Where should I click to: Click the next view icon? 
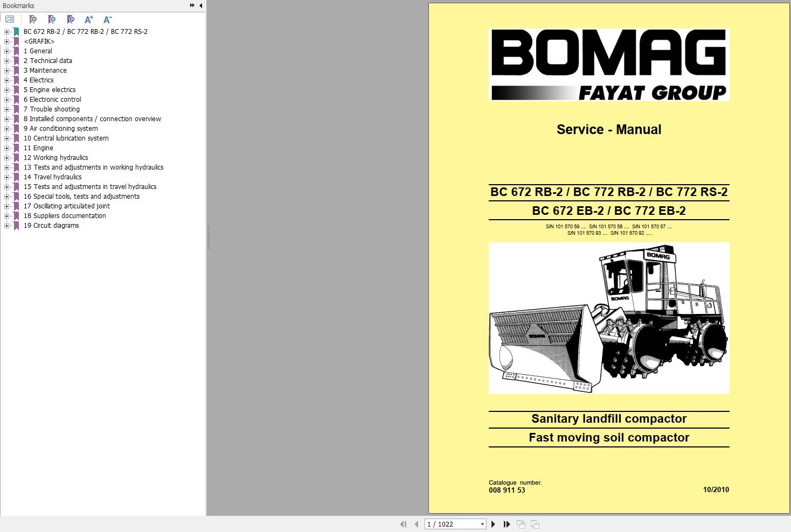pyautogui.click(x=535, y=524)
